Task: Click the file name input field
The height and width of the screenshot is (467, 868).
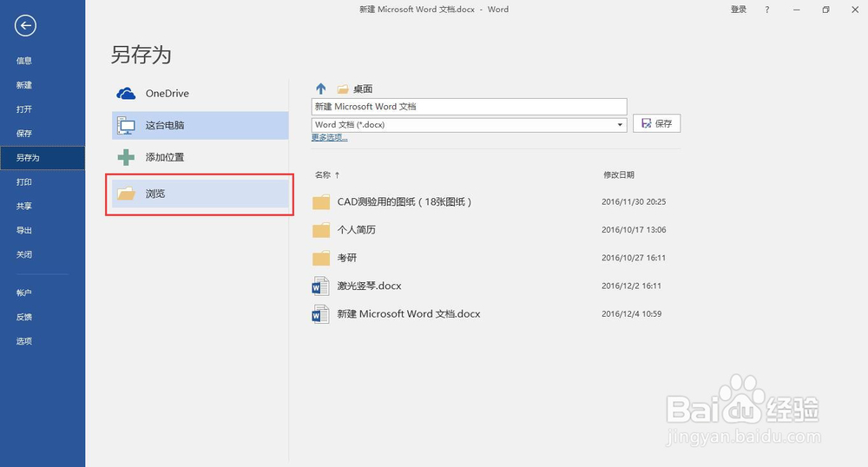Action: click(x=469, y=107)
